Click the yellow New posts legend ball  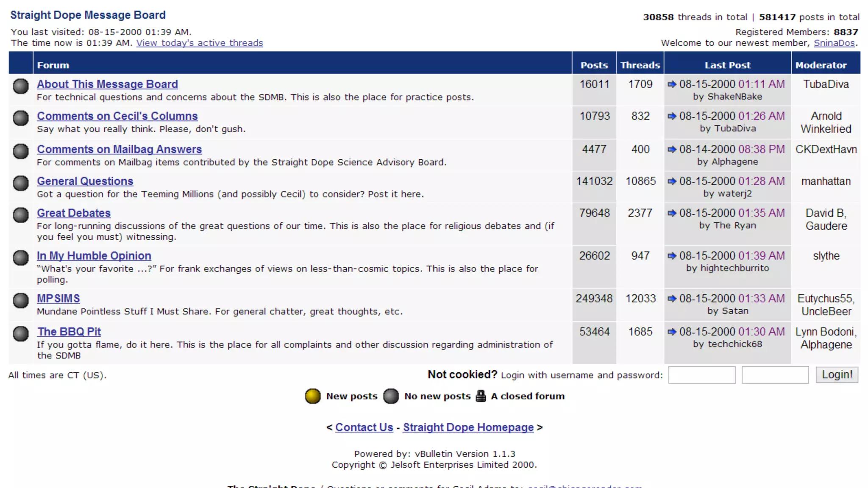click(313, 396)
